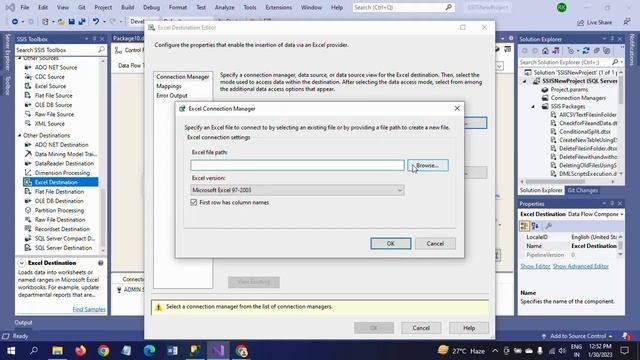
Task: Open the Analyze menu
Action: tap(224, 7)
